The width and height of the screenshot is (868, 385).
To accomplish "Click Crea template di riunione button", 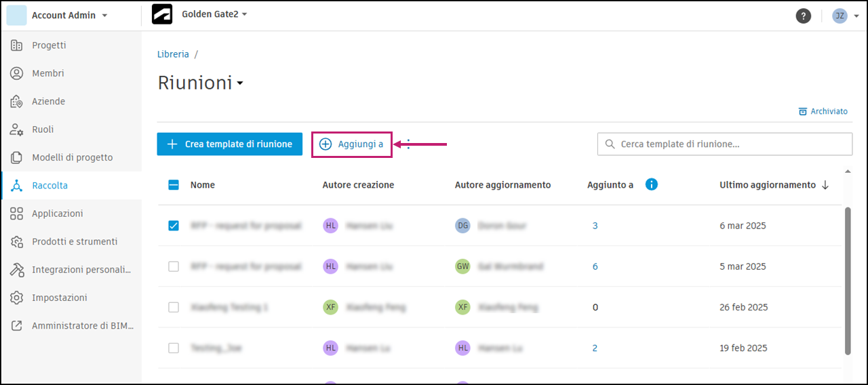I will click(229, 144).
